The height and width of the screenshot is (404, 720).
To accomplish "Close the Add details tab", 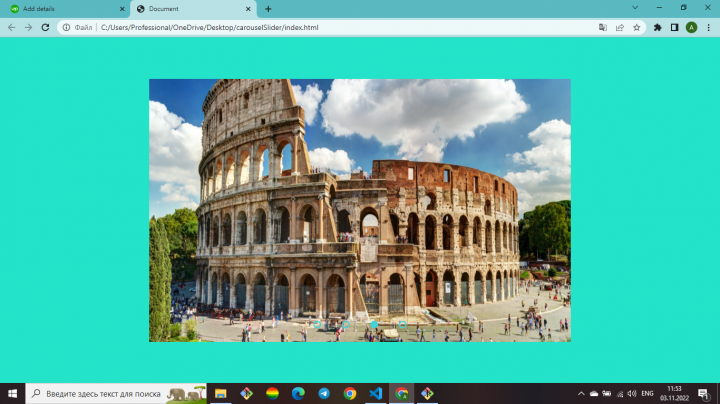I will pyautogui.click(x=122, y=9).
